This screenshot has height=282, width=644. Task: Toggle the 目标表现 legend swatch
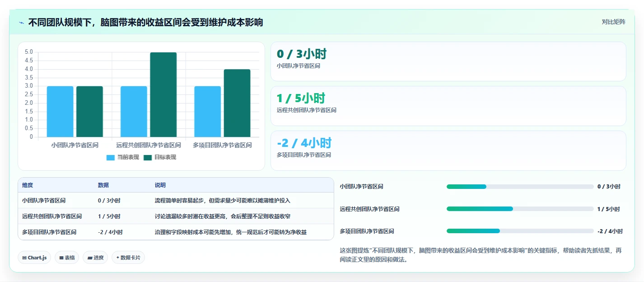click(148, 157)
